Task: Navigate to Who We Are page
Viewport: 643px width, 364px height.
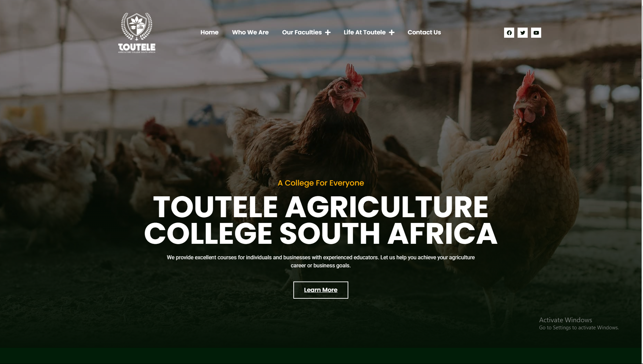Action: (x=250, y=32)
